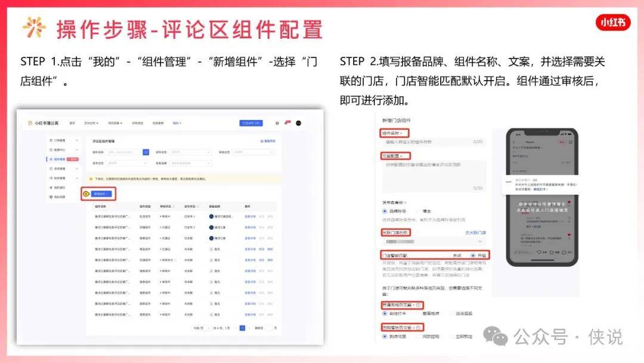Open the 我的 menu in top navigation
The width and height of the screenshot is (644, 363).
(x=177, y=123)
